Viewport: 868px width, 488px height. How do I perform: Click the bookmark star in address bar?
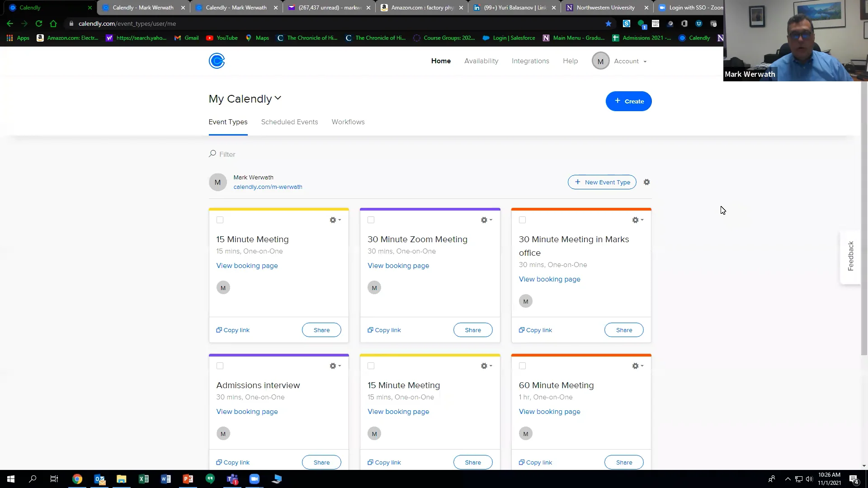[609, 23]
